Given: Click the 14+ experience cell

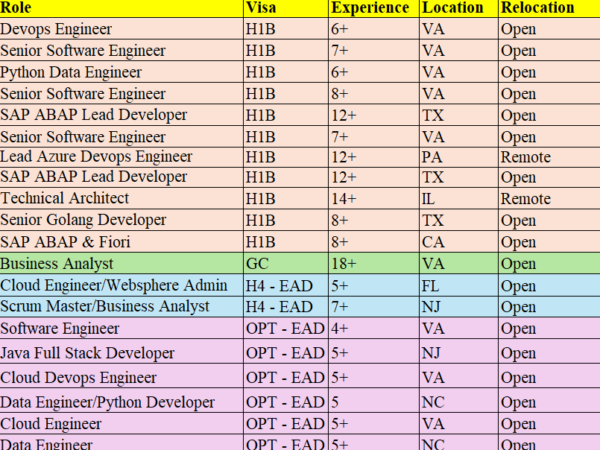Looking at the screenshot, I should pos(345,199).
